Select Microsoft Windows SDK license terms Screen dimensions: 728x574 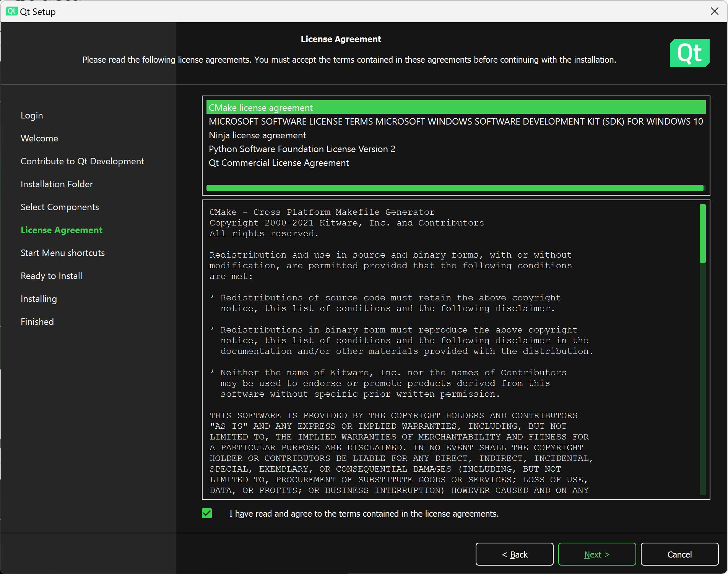point(455,122)
